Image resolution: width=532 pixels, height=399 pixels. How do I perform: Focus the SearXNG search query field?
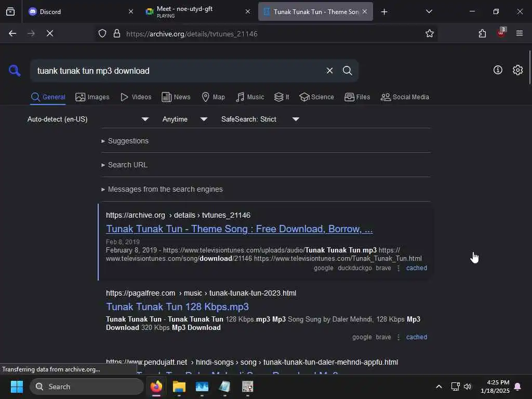click(x=177, y=71)
